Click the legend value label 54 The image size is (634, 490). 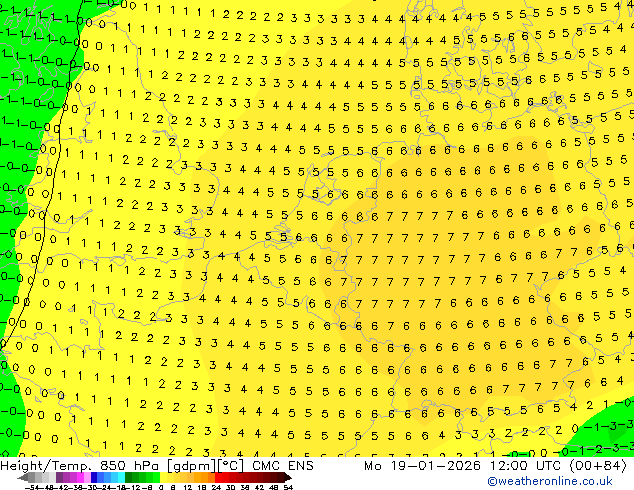click(x=288, y=487)
